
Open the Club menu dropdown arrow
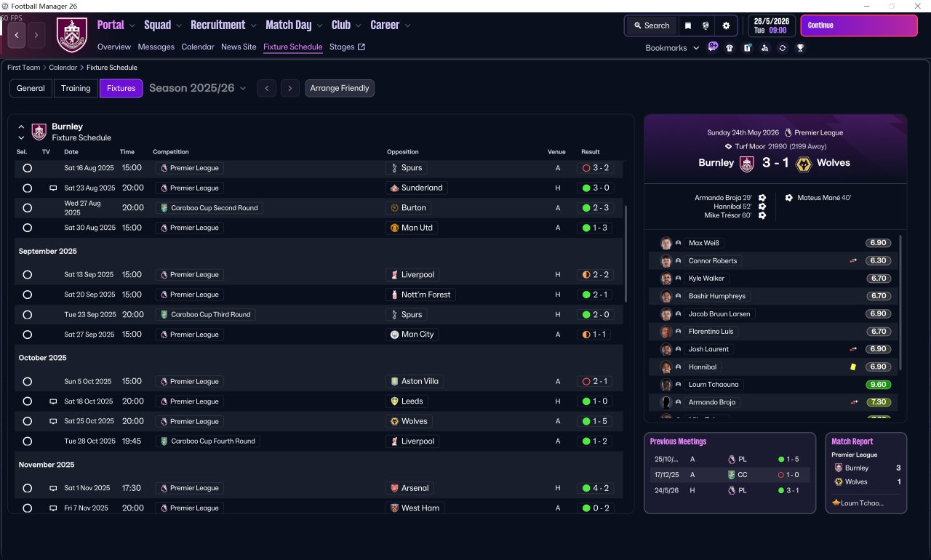coord(358,25)
